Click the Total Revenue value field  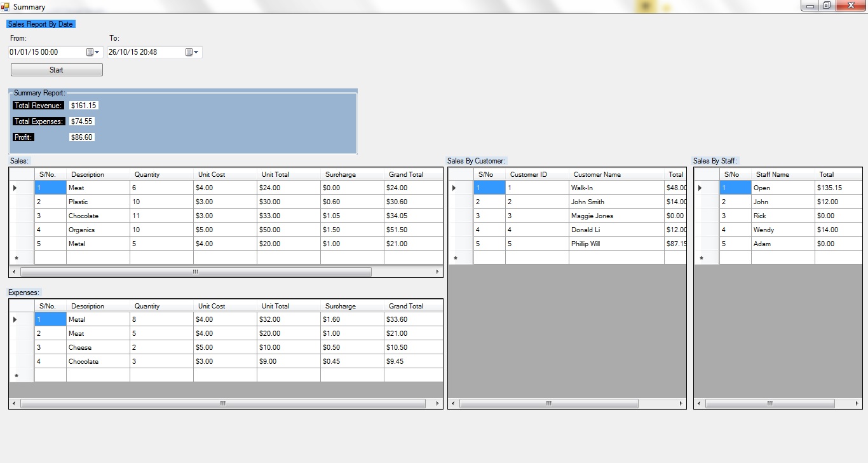click(x=83, y=106)
